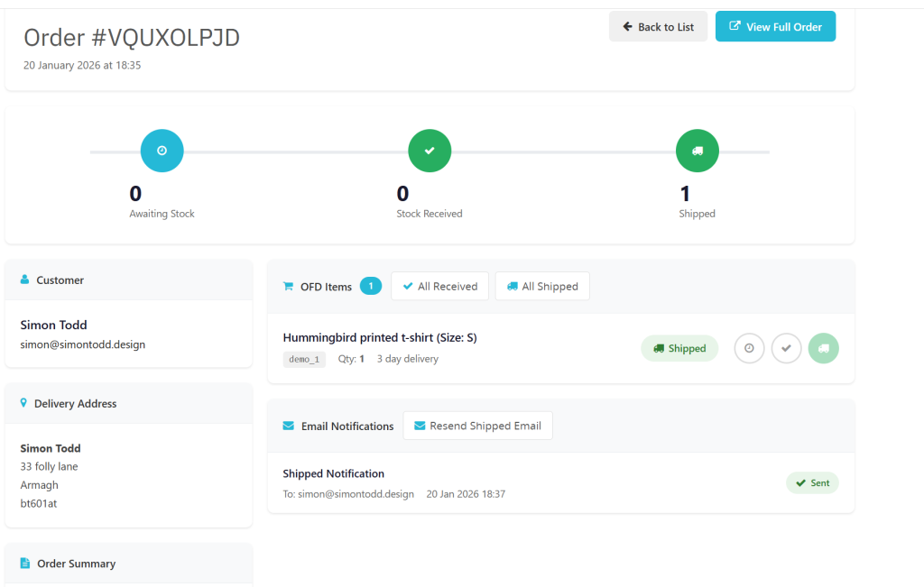Click the Shipped truck circle icon
Image resolution: width=924 pixels, height=587 pixels.
coord(697,151)
